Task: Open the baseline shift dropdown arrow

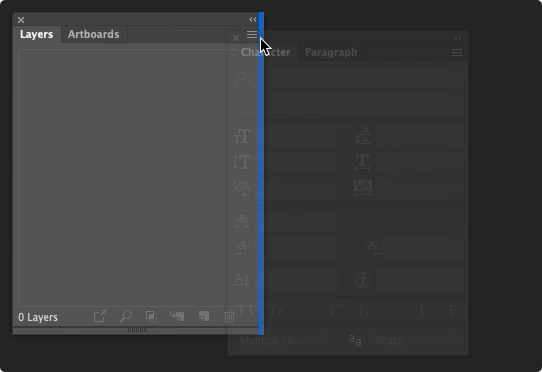Action: (331, 280)
